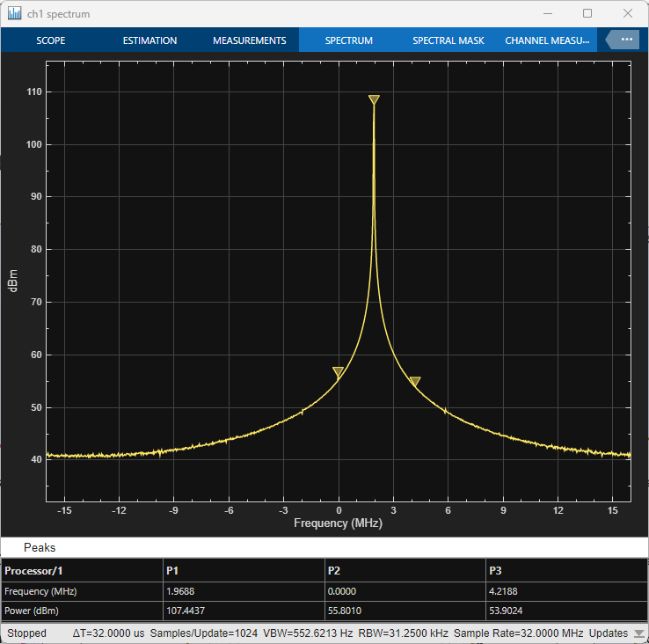Open the SPECTRAL MASK tab
649x644 pixels.
click(x=448, y=40)
